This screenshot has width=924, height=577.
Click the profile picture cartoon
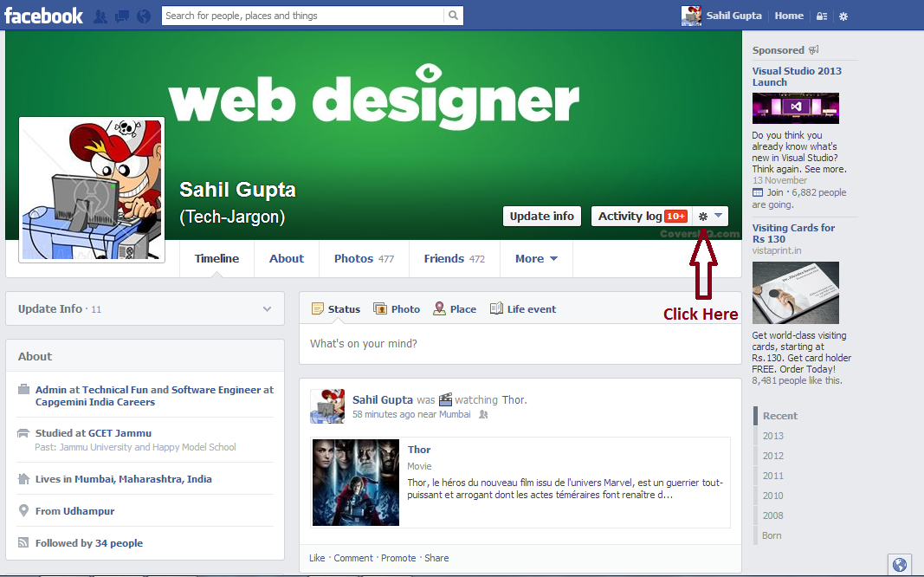(x=92, y=190)
